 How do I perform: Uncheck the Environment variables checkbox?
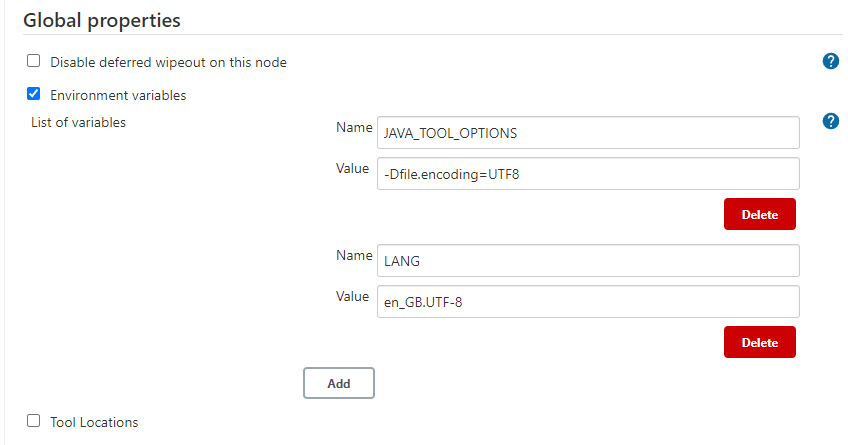[34, 95]
